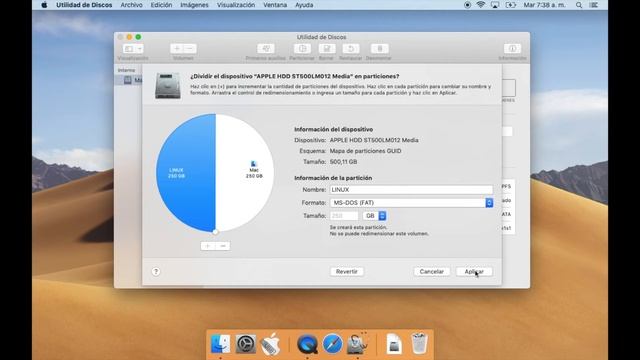Click the Aplicar button
This screenshot has height=360, width=640.
[474, 271]
